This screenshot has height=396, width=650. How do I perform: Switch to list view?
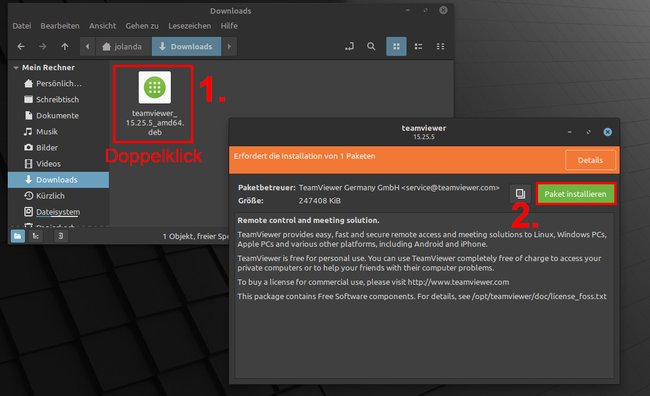point(418,46)
